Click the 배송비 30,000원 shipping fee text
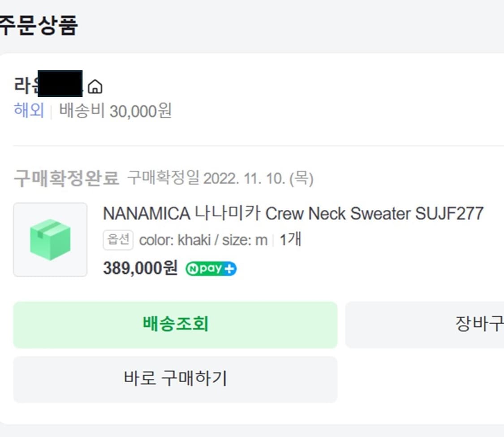The width and height of the screenshot is (504, 437). [x=115, y=111]
